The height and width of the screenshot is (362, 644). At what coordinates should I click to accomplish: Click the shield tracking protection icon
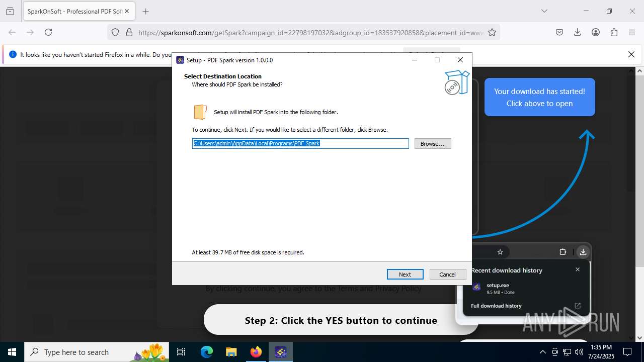115,32
